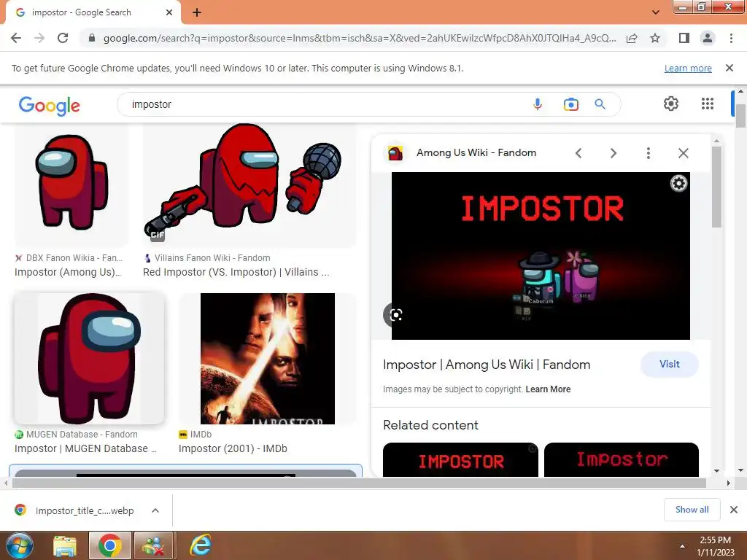747x560 pixels.
Task: Open the Chrome three-dot menu
Action: coord(731,38)
